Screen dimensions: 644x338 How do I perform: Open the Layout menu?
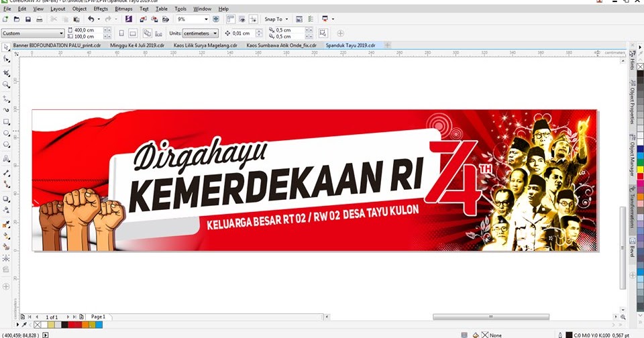point(58,9)
